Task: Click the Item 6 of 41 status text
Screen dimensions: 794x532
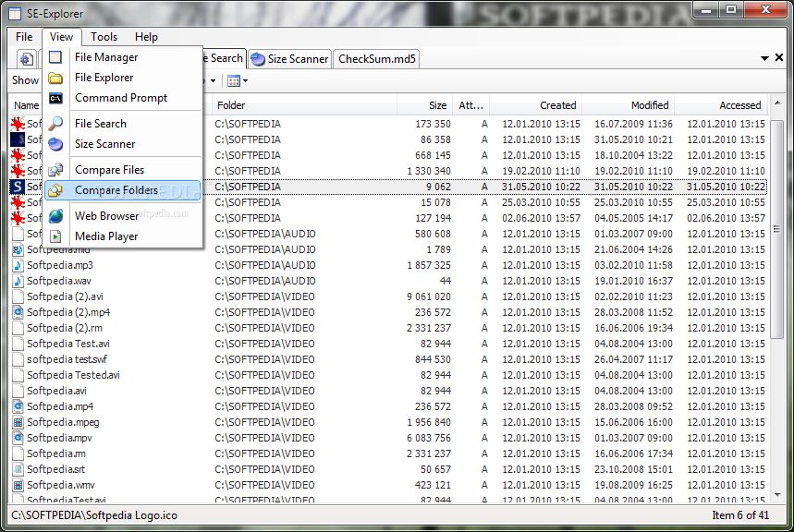Action: point(740,515)
